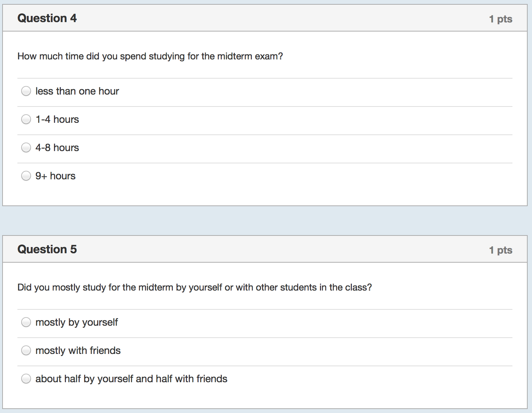Click the Question 5 header title
This screenshot has width=532, height=413.
tap(47, 249)
